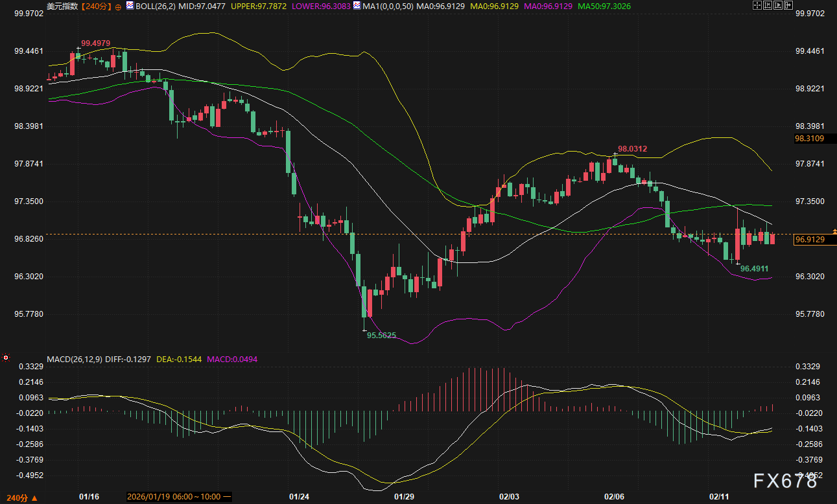The image size is (837, 504).
Task: Click the orange circle-plus icon beside 240分
Action: click(118, 6)
